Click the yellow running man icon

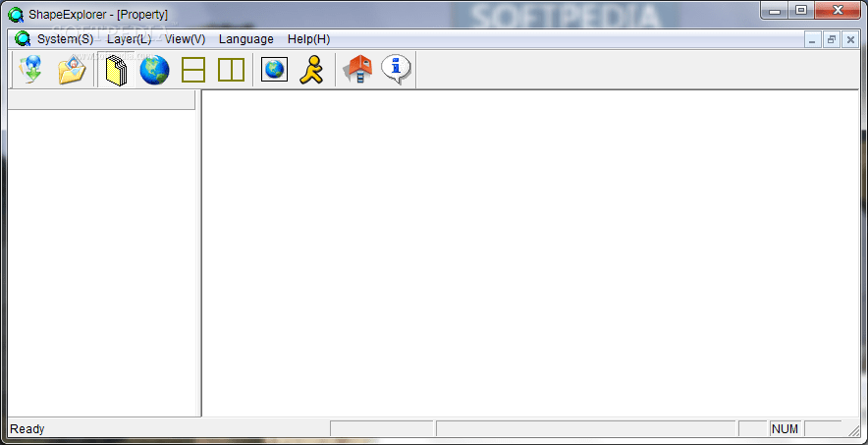pos(311,70)
